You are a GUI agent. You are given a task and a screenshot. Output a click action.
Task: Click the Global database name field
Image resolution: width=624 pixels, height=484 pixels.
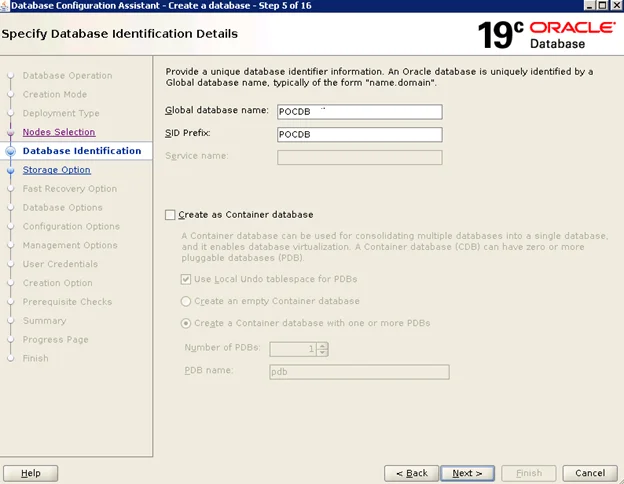360,112
